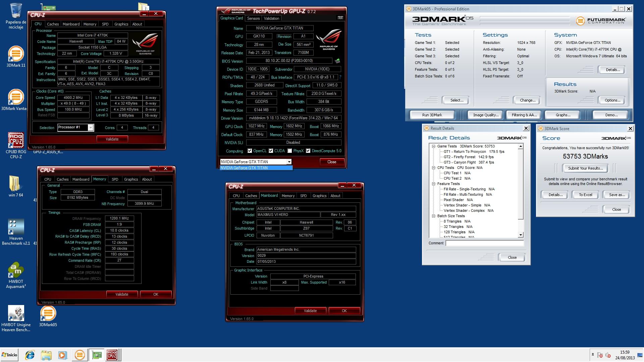Collapse the Batch Size Tests tree node

433,216
